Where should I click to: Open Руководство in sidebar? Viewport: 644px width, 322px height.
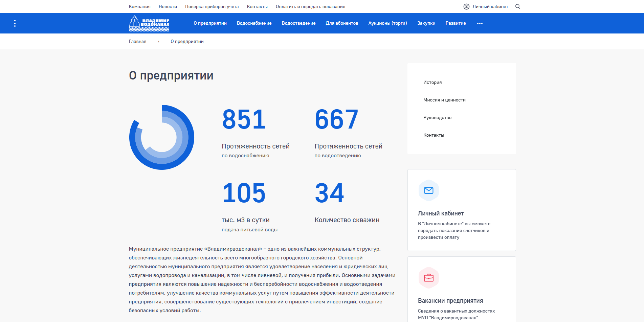(437, 117)
